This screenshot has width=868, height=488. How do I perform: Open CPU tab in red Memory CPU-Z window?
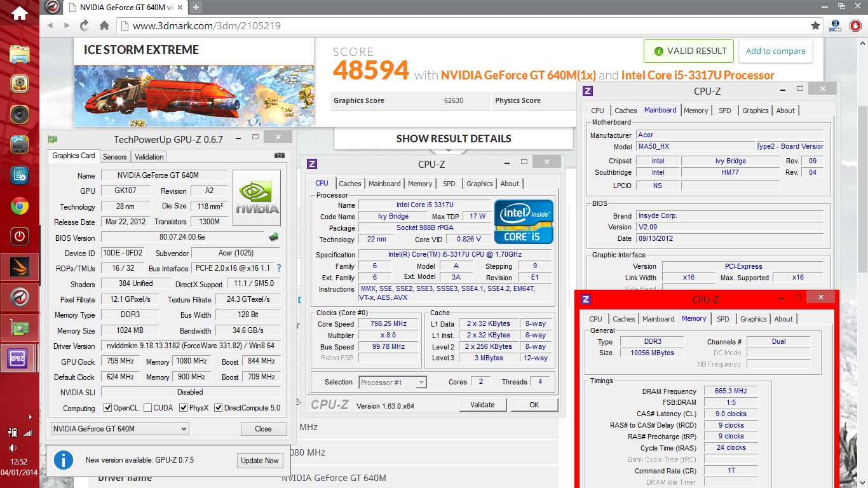[595, 319]
